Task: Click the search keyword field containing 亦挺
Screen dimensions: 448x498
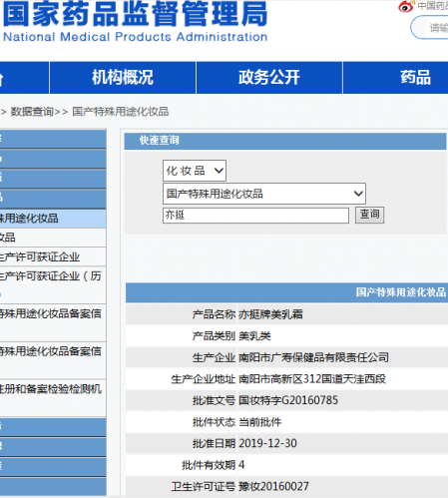Action: pos(255,216)
